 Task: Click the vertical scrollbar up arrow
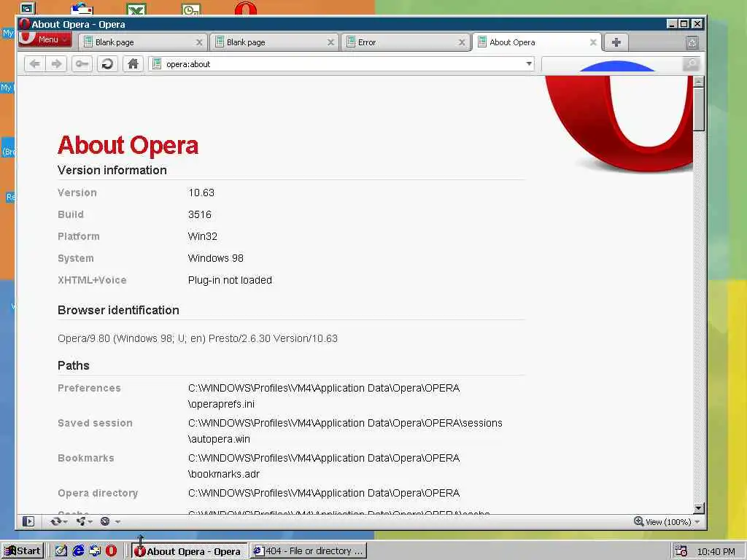point(698,82)
